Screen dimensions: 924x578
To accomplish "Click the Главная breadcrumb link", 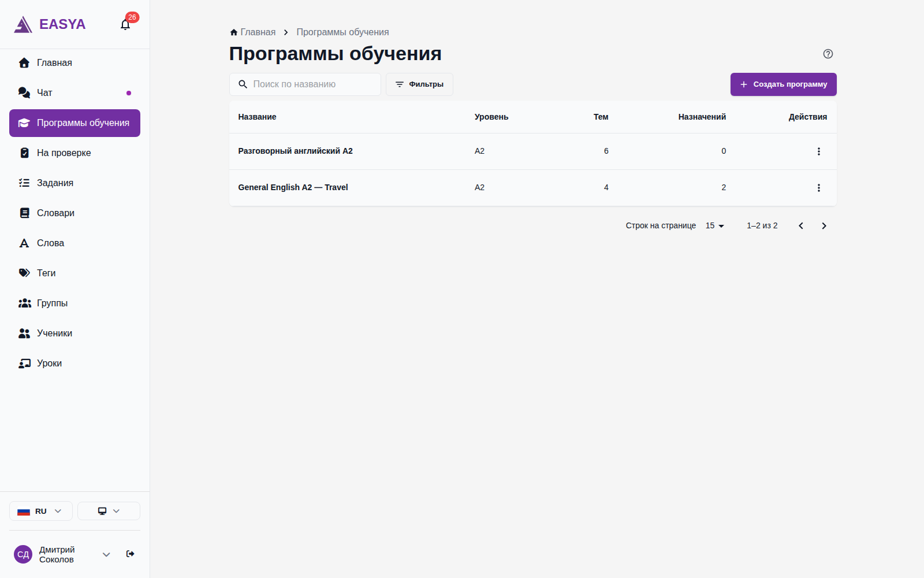I will pyautogui.click(x=258, y=32).
